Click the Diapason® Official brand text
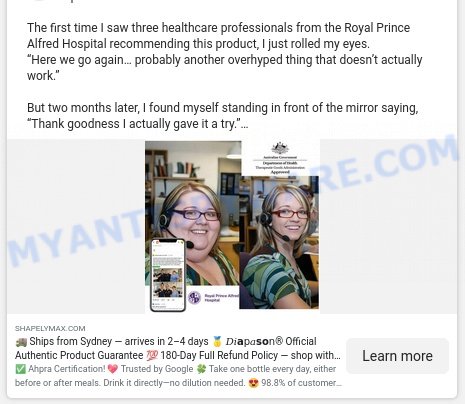The height and width of the screenshot is (404, 465). [271, 341]
